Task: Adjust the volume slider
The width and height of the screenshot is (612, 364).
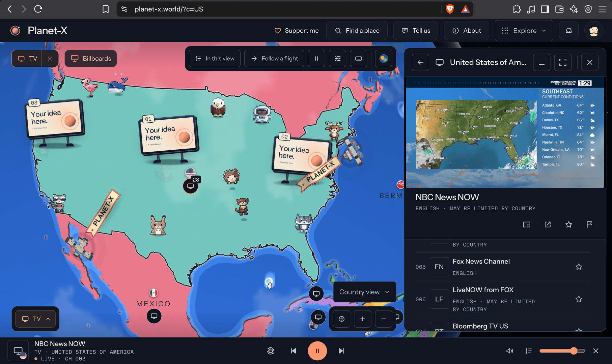Action: click(x=562, y=351)
